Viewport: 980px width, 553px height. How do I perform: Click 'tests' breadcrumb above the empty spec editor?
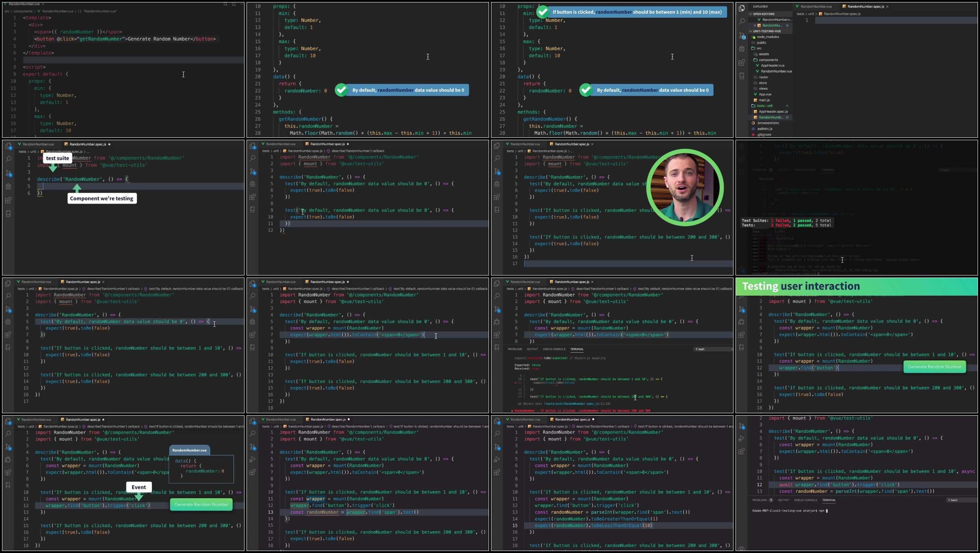point(800,14)
